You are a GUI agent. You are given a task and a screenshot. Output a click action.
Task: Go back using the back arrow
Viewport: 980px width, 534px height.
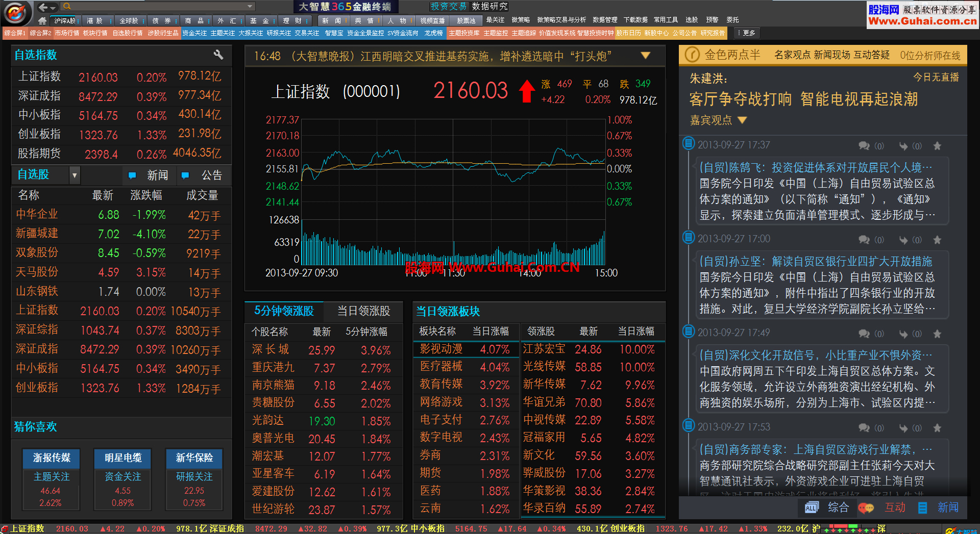point(43,7)
